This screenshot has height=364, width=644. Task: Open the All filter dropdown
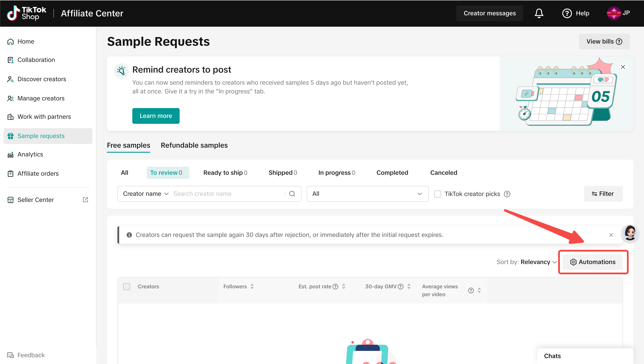[x=367, y=194]
